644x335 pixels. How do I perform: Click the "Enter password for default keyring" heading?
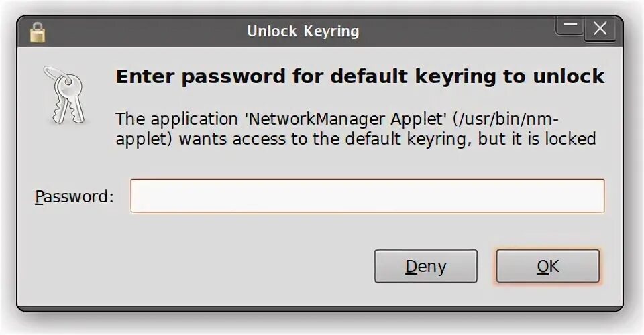pyautogui.click(x=360, y=76)
